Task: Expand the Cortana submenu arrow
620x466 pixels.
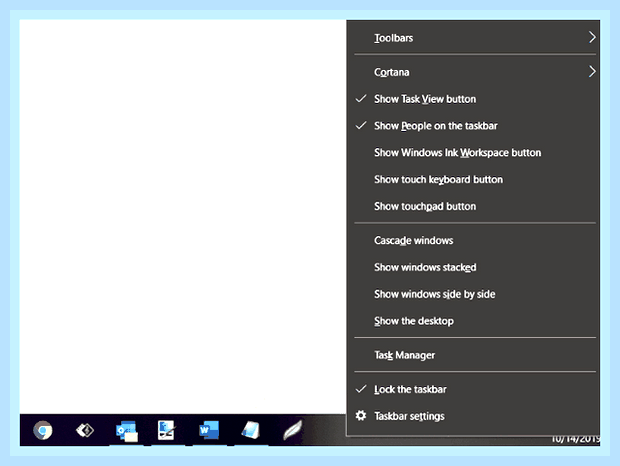Action: click(x=592, y=72)
